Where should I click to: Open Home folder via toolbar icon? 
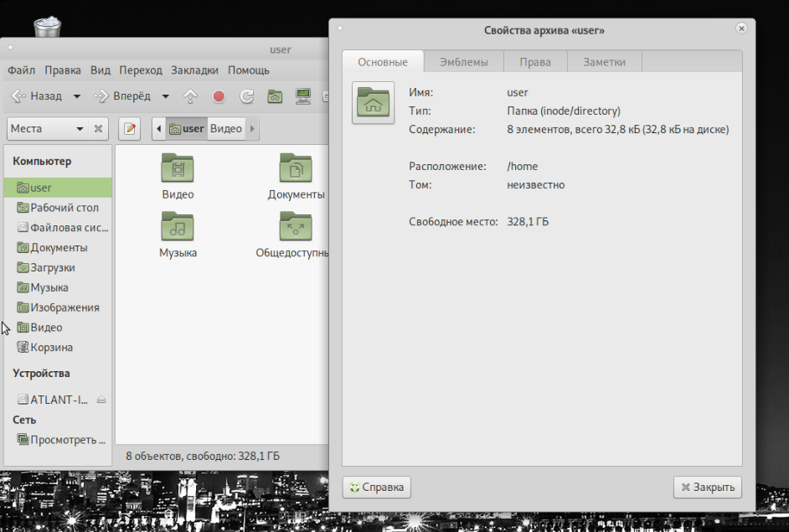(x=275, y=96)
